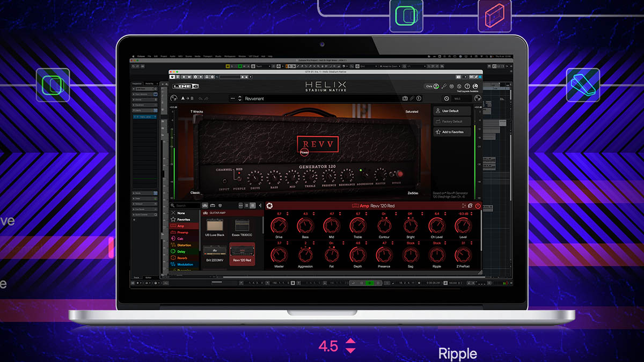The image size is (644, 362).
Task: Click the Revvenant preset name
Action: (x=254, y=99)
